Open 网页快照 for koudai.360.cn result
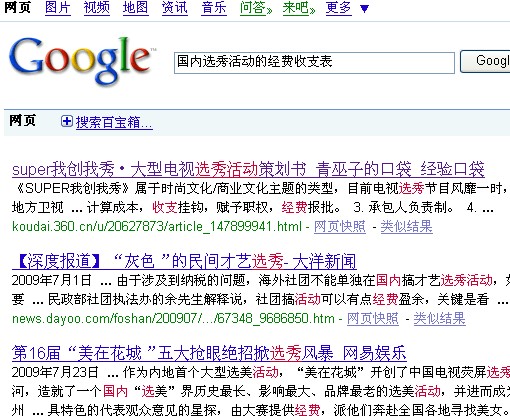This screenshot has width=510, height=416. tap(340, 227)
